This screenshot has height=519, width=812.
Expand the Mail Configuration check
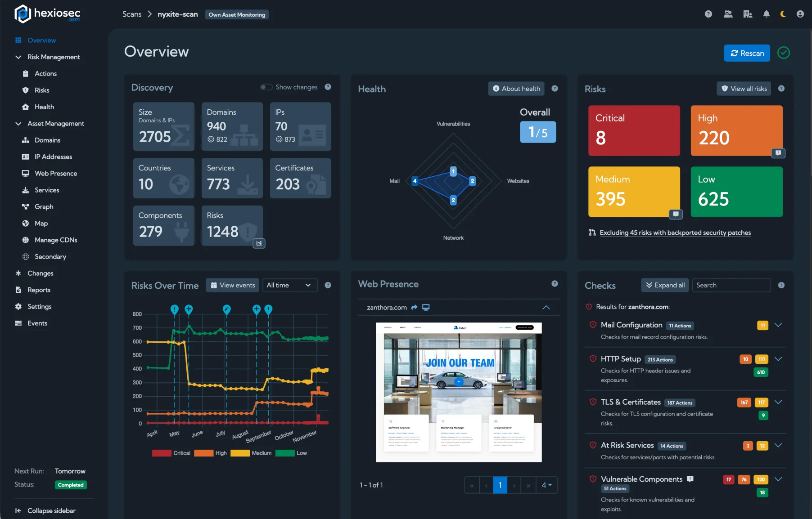(778, 325)
